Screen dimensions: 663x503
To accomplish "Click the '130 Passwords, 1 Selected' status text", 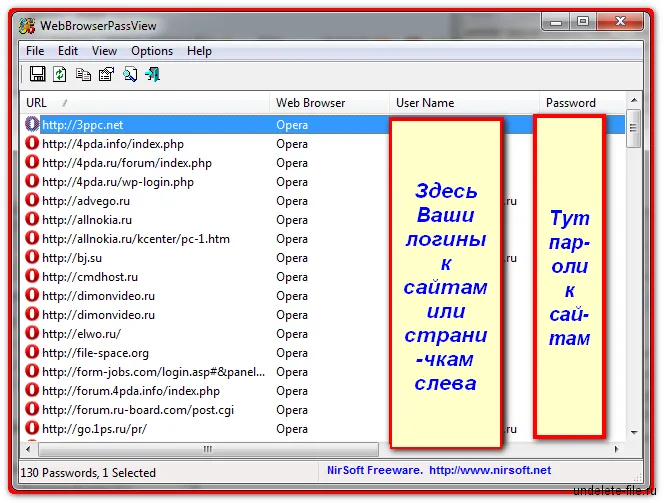I will tap(88, 473).
